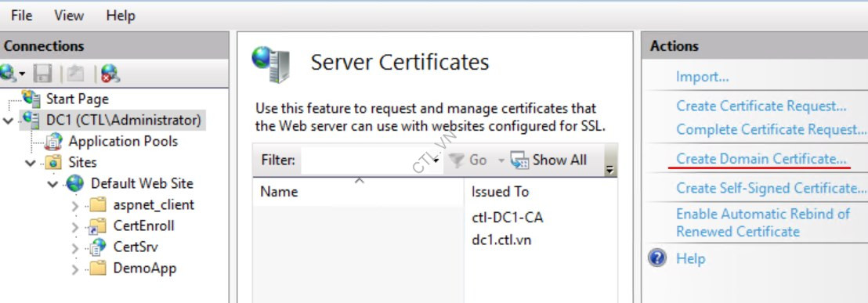This screenshot has width=868, height=303.
Task: Click Complete Certificate Request... action
Action: [x=771, y=129]
